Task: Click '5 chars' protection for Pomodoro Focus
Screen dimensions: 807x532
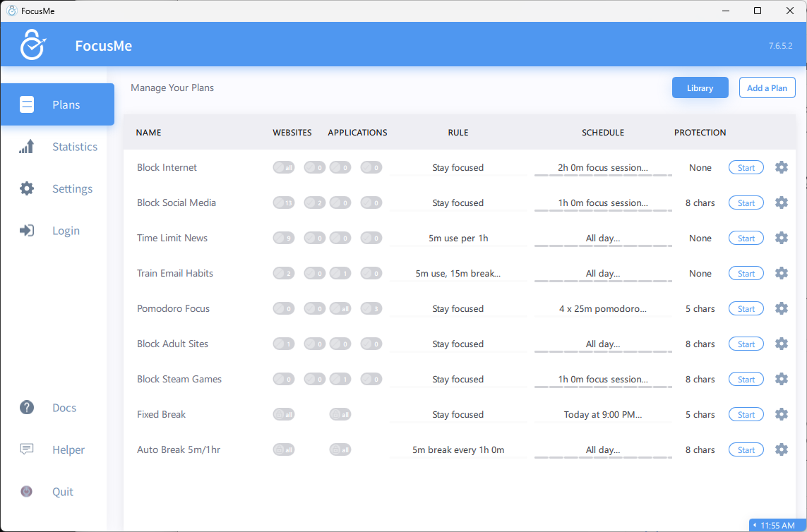Action: tap(700, 308)
